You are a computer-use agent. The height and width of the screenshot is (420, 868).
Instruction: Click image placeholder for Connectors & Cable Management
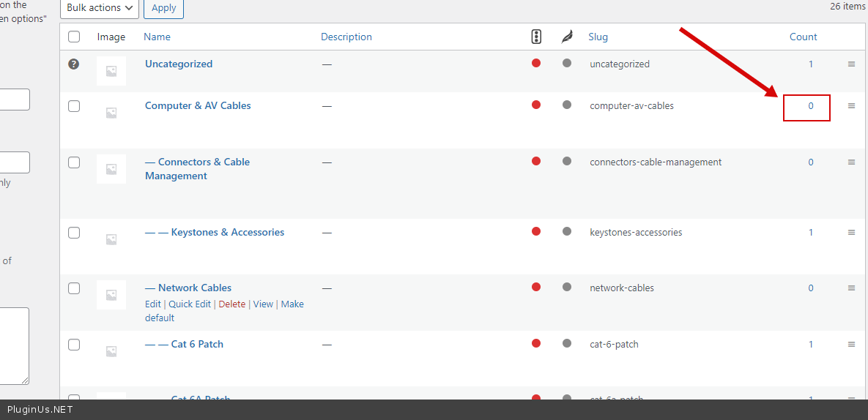tap(111, 169)
